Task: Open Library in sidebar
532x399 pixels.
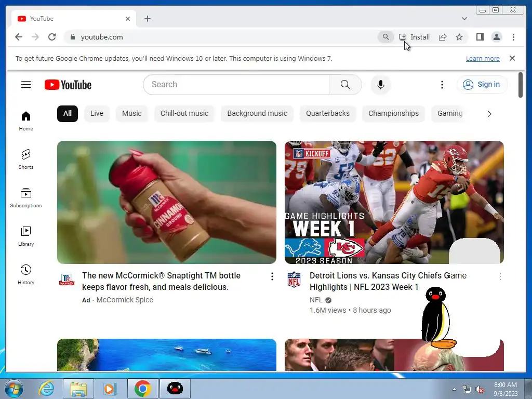Action: pyautogui.click(x=26, y=236)
